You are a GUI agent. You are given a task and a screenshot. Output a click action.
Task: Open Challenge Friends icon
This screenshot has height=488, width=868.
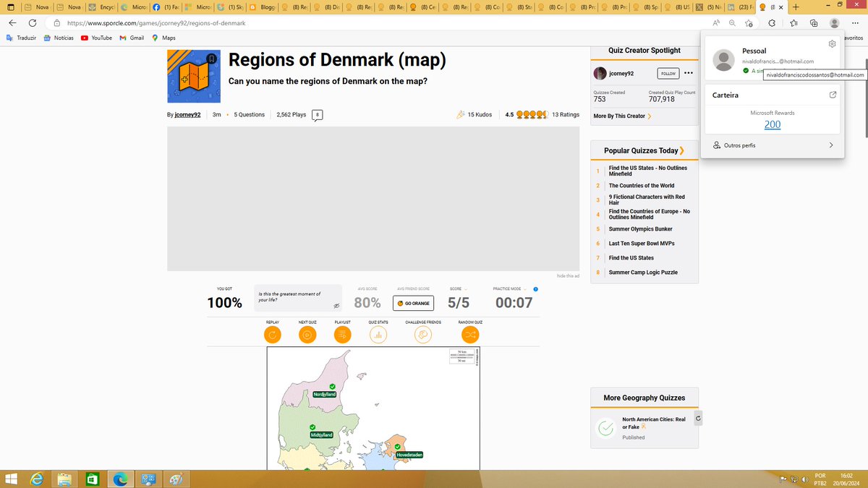click(422, 334)
